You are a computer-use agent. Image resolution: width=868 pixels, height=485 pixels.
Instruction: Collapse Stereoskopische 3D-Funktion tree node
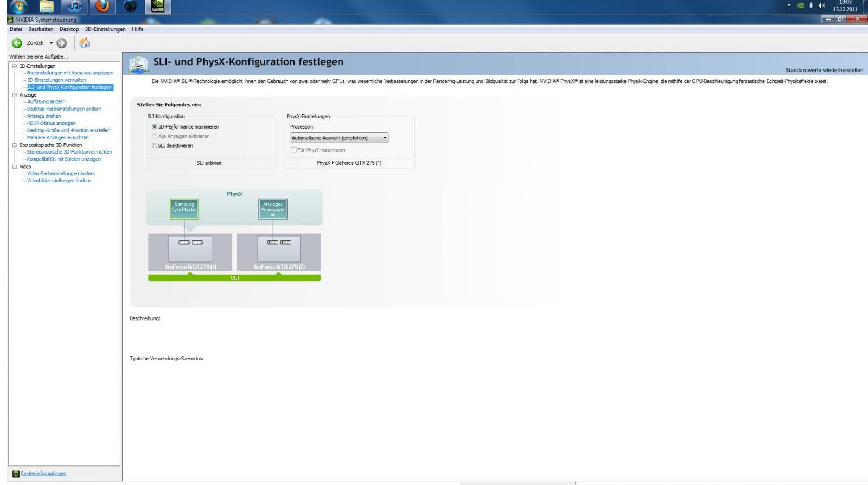pyautogui.click(x=15, y=145)
